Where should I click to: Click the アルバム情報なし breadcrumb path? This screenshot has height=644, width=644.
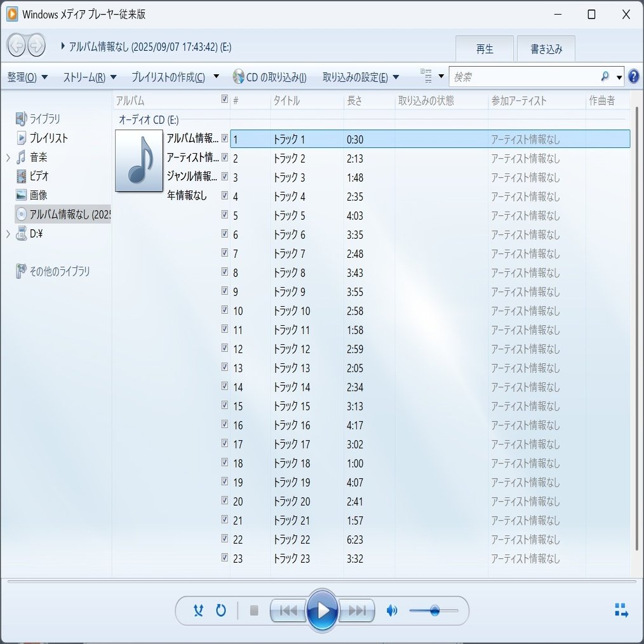tap(151, 46)
